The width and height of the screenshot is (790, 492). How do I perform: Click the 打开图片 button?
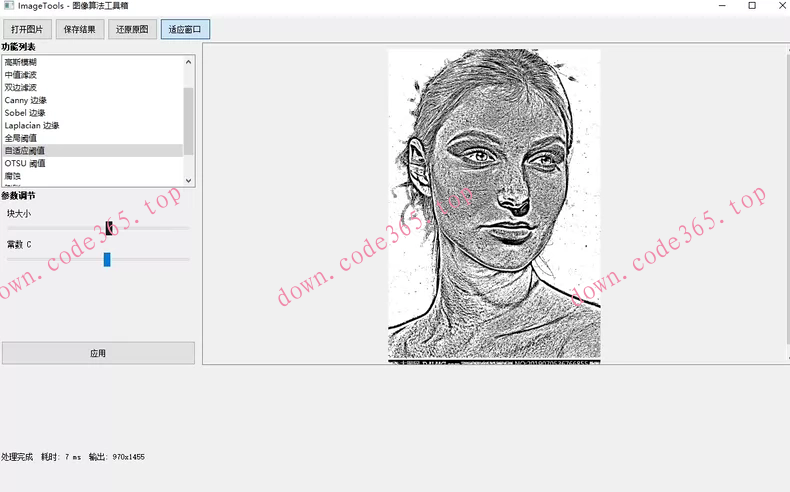[x=27, y=29]
